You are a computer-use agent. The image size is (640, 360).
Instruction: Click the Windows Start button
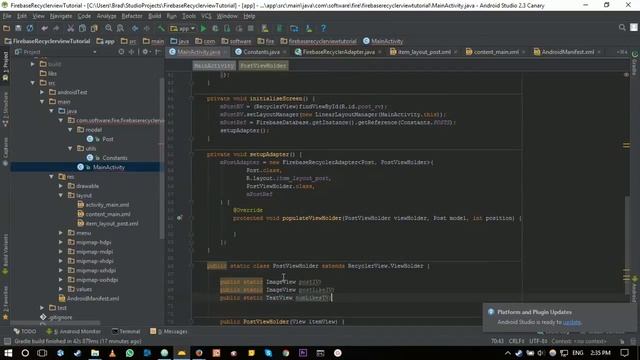pyautogui.click(x=8, y=353)
